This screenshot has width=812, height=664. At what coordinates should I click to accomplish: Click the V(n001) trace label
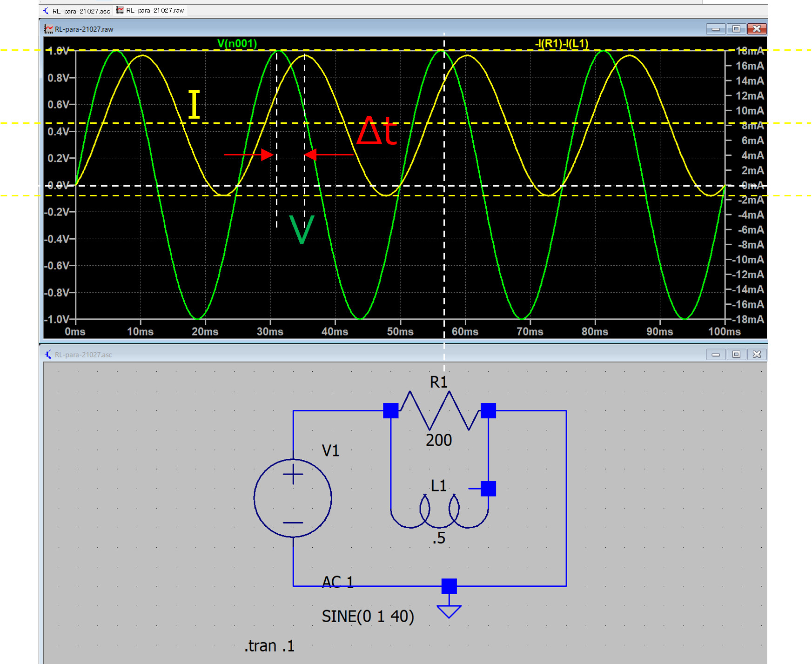[237, 44]
